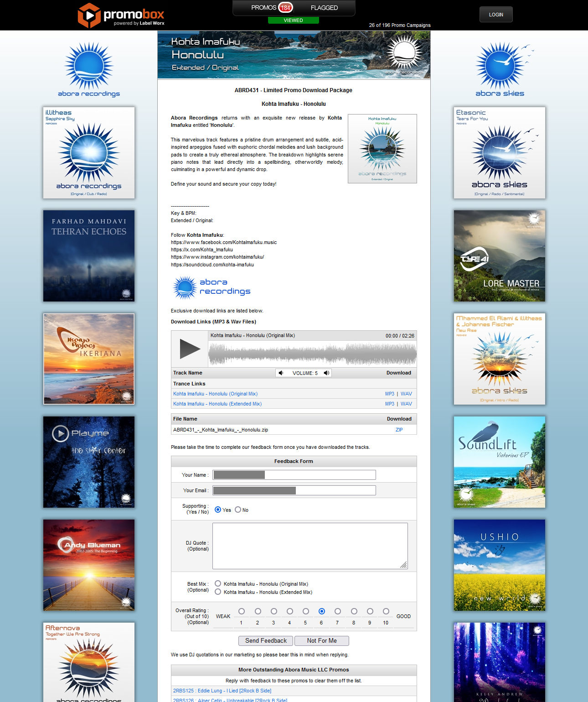
Task: Open the Farhad Mahdavi Tehran Echoes cover
Action: pyautogui.click(x=89, y=256)
